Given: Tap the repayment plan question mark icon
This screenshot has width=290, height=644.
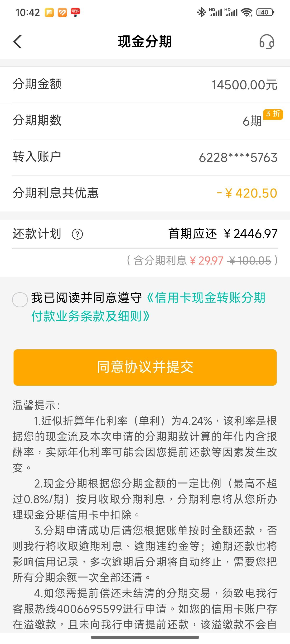Looking at the screenshot, I should pos(77,234).
